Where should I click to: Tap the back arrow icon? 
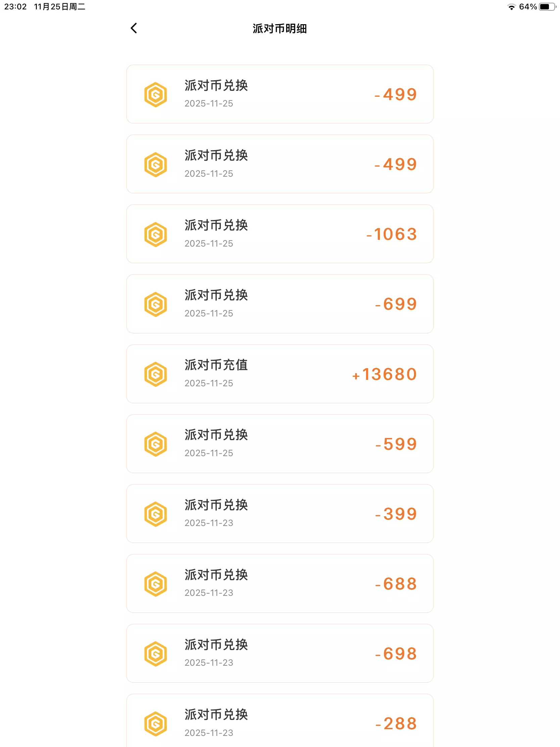[x=134, y=28]
